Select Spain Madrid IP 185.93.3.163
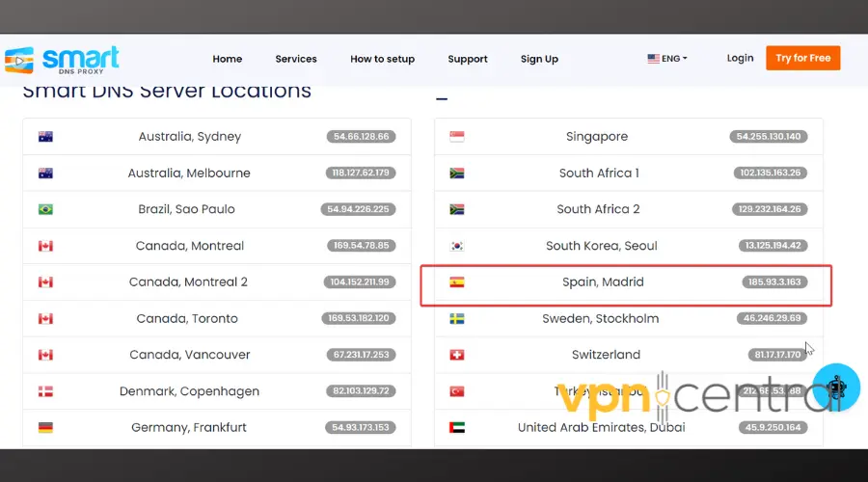This screenshot has width=868, height=482. point(774,281)
